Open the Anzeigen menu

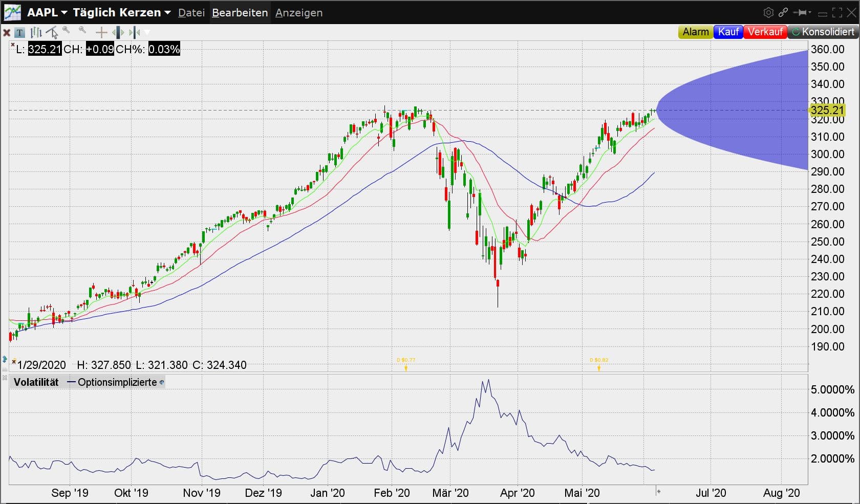299,13
